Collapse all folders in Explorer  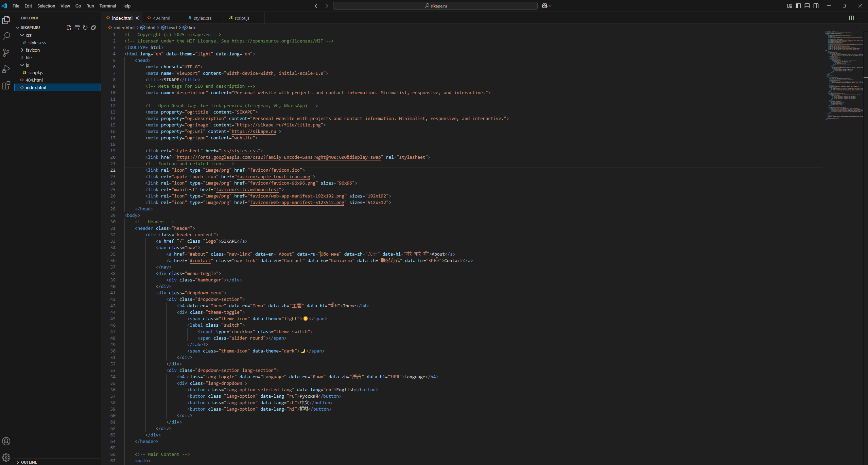(93, 28)
